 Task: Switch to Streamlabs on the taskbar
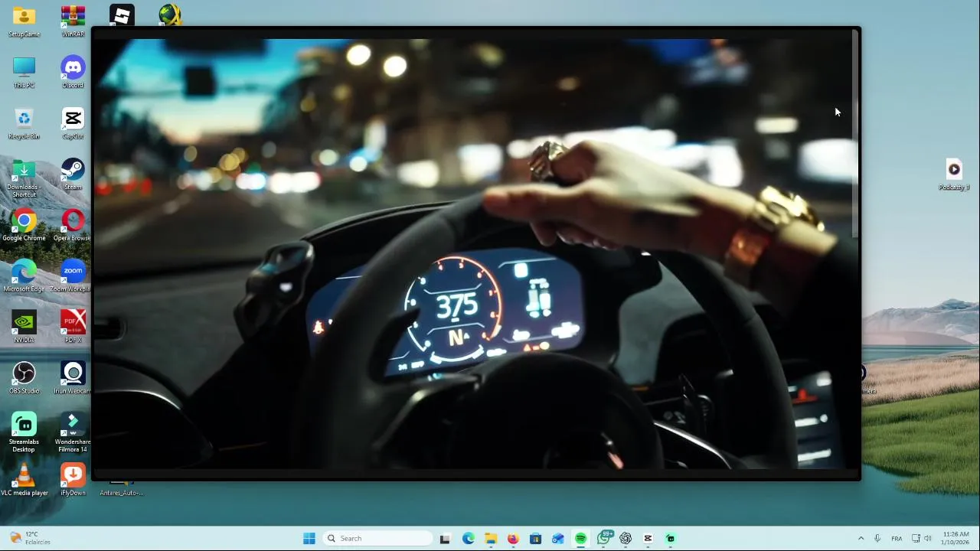click(671, 539)
